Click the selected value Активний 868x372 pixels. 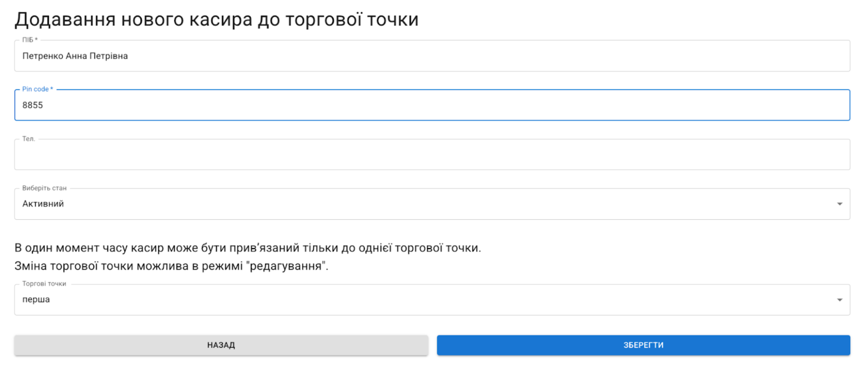[x=43, y=204]
